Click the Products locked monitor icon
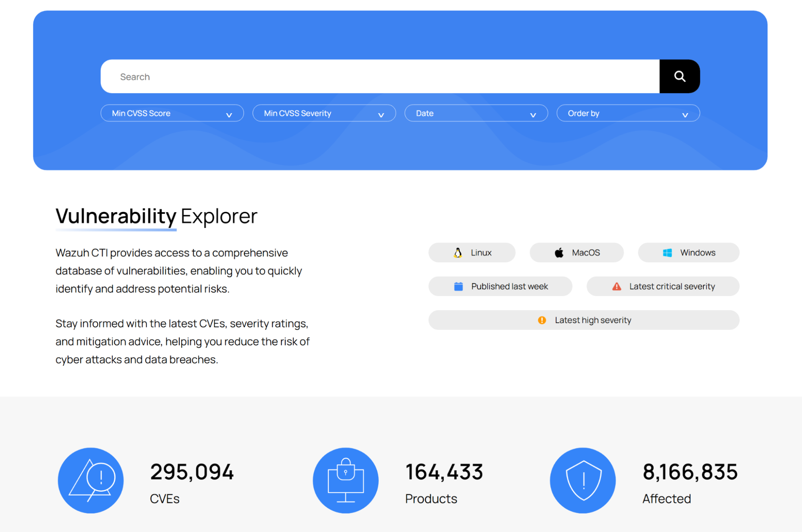Screen dimensions: 802x532 (345, 480)
